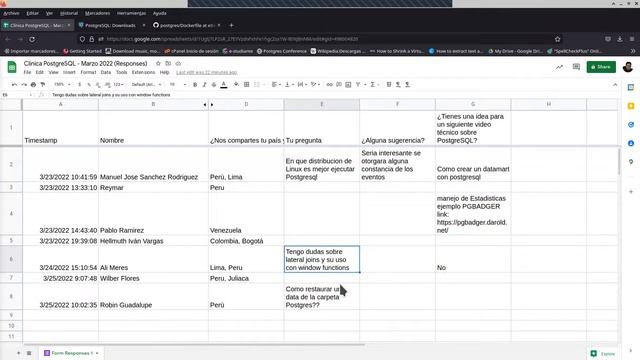Open Google Calendar side panel
The image size is (640, 360).
(x=631, y=87)
